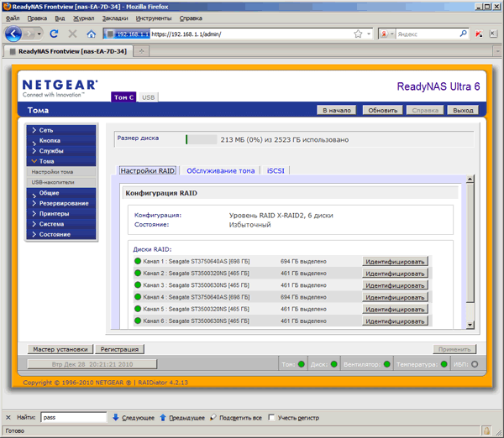Expand the Резервирование sidebar section

tap(61, 203)
